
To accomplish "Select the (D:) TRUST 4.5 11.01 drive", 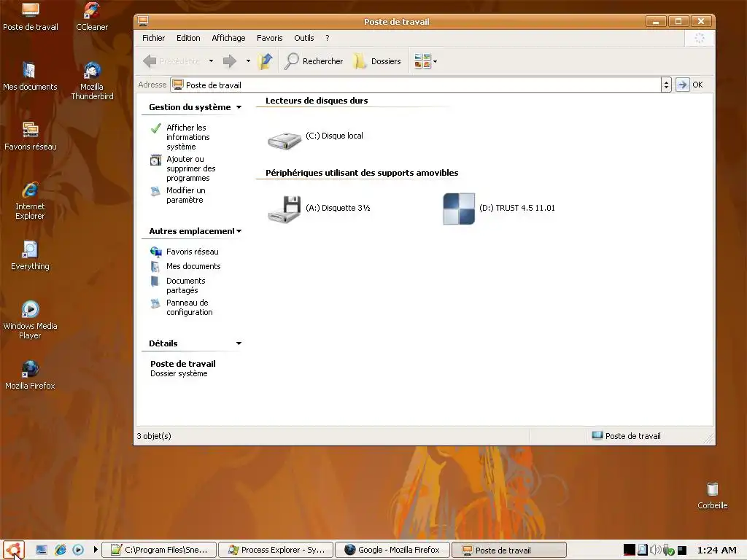I will [499, 209].
